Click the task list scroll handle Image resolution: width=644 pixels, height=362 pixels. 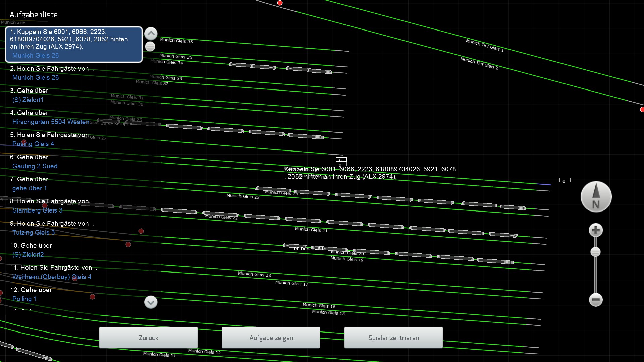point(150,47)
